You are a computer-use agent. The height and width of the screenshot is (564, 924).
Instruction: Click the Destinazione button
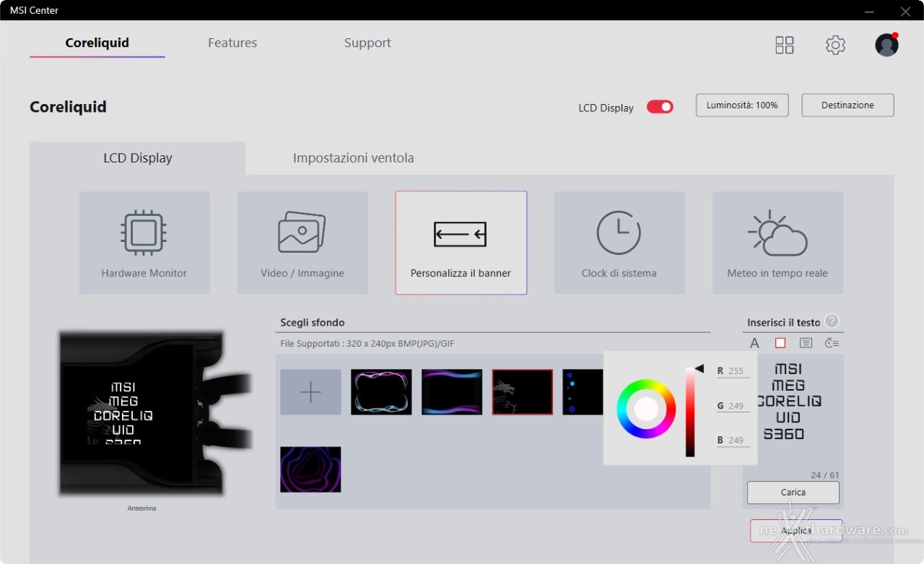[847, 105]
